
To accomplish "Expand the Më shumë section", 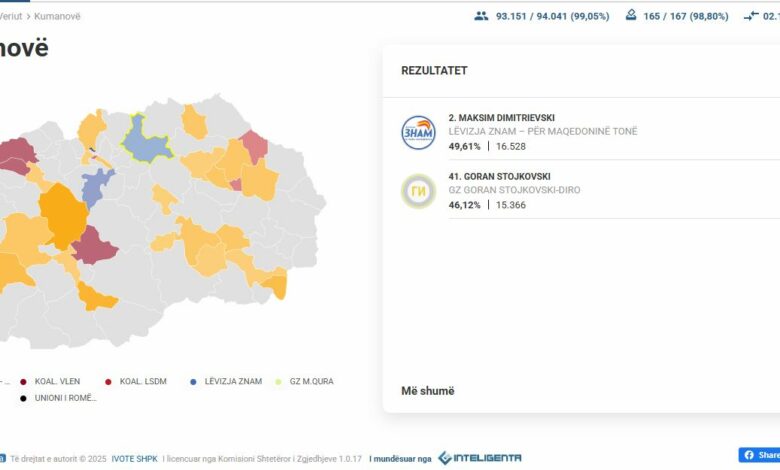I will tap(427, 391).
